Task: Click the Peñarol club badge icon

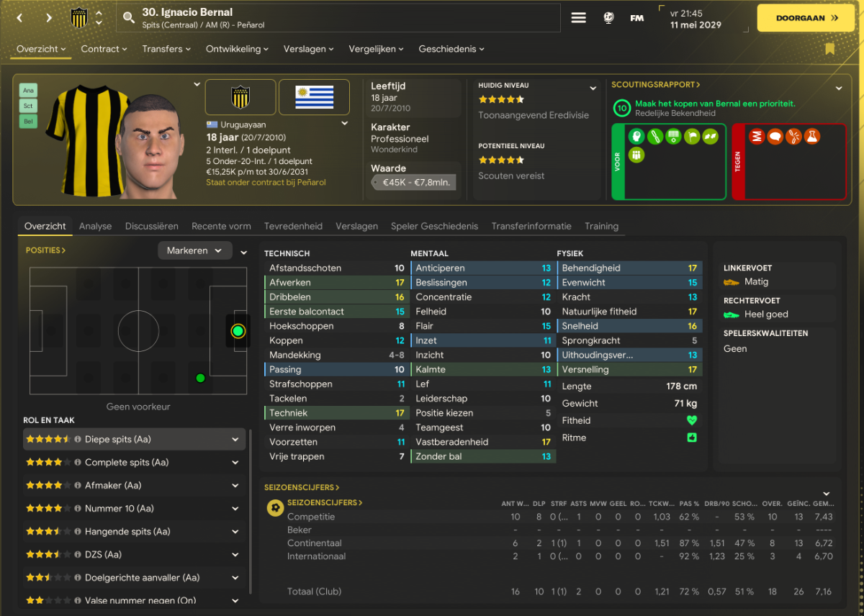Action: (79, 18)
